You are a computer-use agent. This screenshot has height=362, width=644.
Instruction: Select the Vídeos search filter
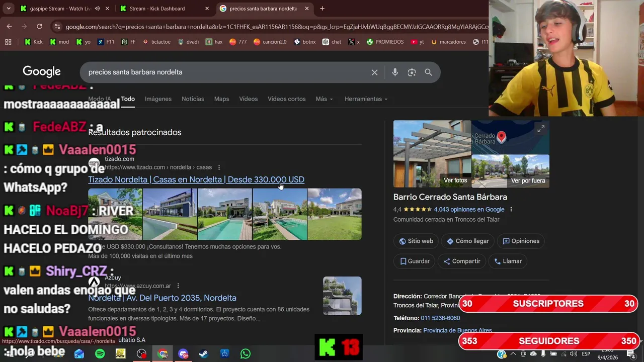tap(249, 99)
